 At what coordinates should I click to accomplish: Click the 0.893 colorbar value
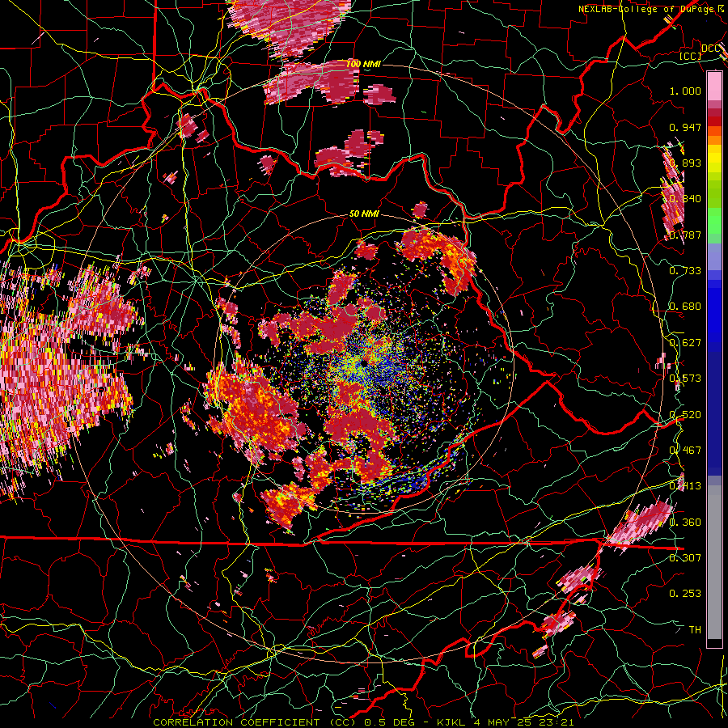pyautogui.click(x=685, y=163)
